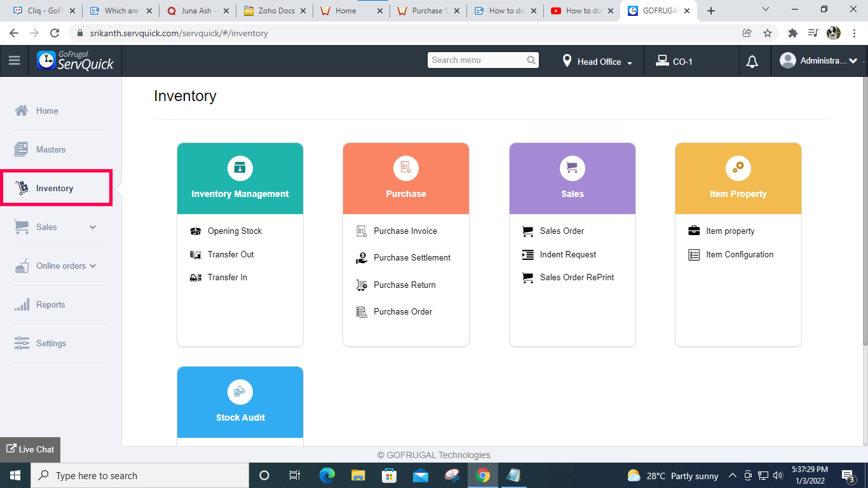This screenshot has width=868, height=488.
Task: Switch to the Cliq browser tab
Action: [x=44, y=11]
